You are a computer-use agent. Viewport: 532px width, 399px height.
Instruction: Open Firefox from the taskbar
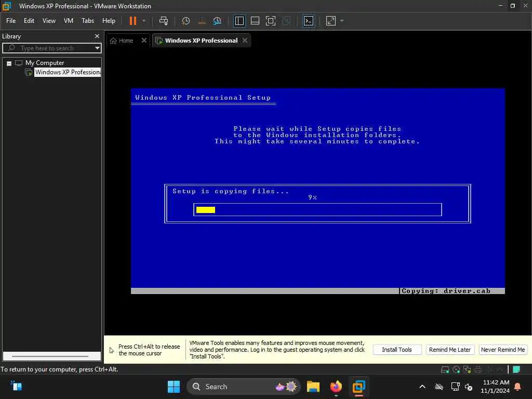336,387
